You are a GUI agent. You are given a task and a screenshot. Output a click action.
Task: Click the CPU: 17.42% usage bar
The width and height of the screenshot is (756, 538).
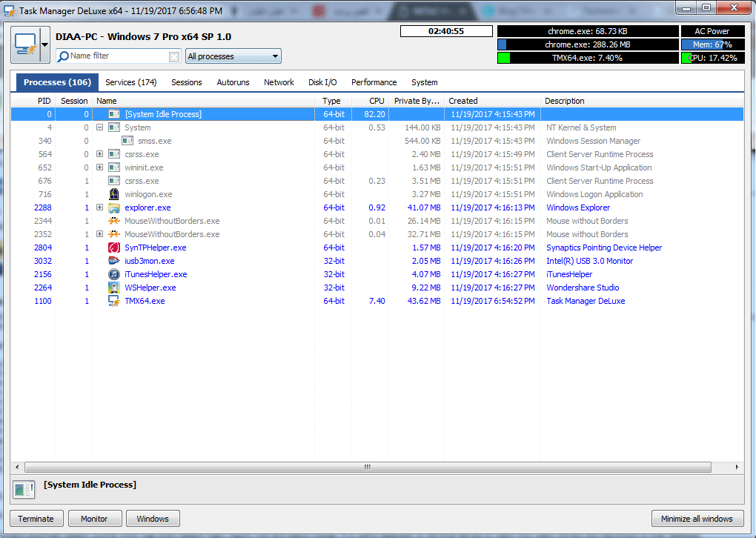pyautogui.click(x=712, y=58)
